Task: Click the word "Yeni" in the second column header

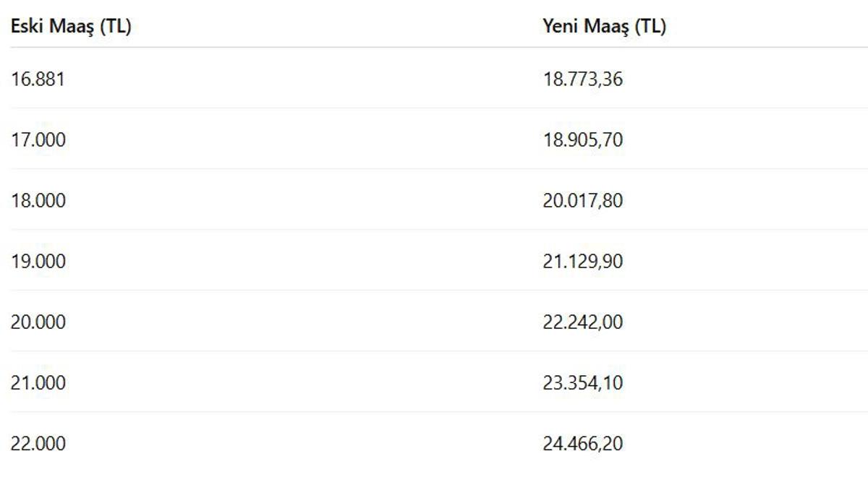Action: coord(561,27)
